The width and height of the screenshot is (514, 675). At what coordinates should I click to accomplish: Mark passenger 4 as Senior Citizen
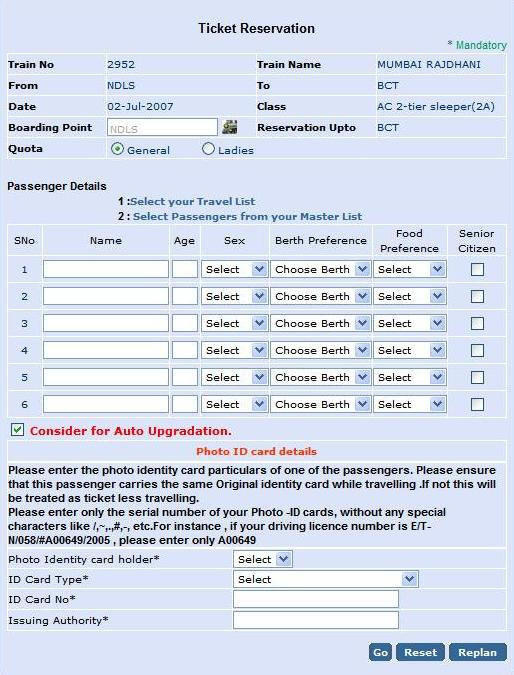click(477, 350)
